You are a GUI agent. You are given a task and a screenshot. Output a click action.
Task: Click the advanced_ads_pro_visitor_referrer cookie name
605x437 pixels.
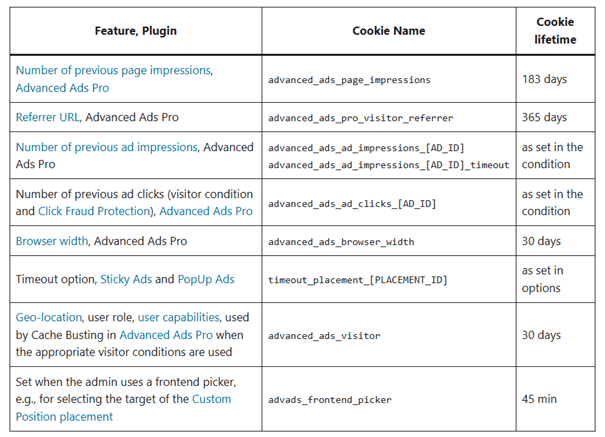click(x=360, y=117)
